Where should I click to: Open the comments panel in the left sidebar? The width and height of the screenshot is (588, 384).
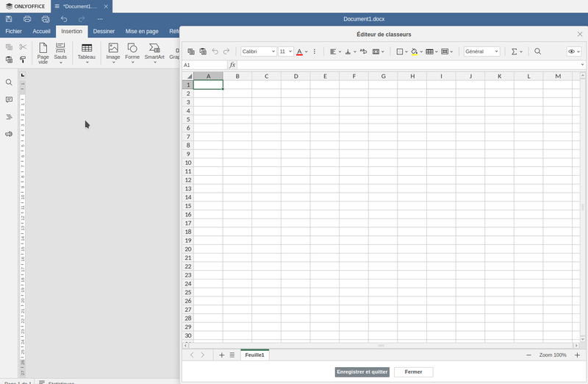(9, 100)
